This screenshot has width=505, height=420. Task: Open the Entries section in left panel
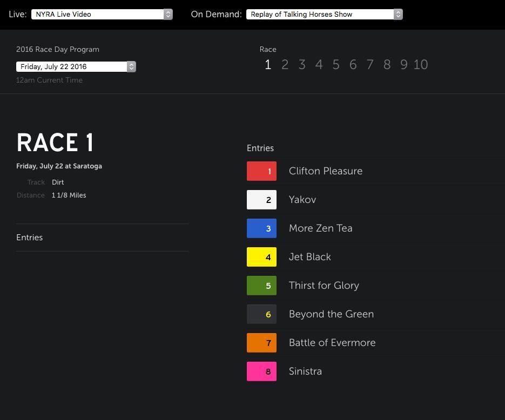point(30,238)
